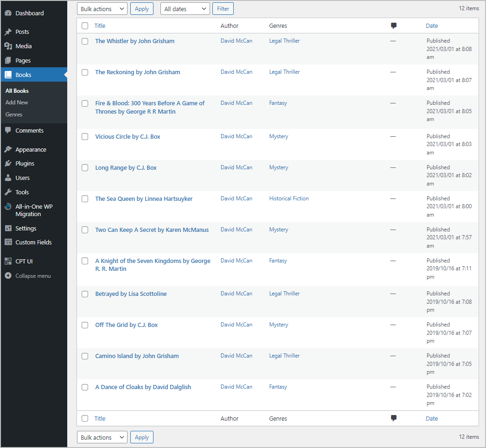Viewport: 486px width, 448px height.
Task: Click the Plugins plug icon
Action: 8,164
